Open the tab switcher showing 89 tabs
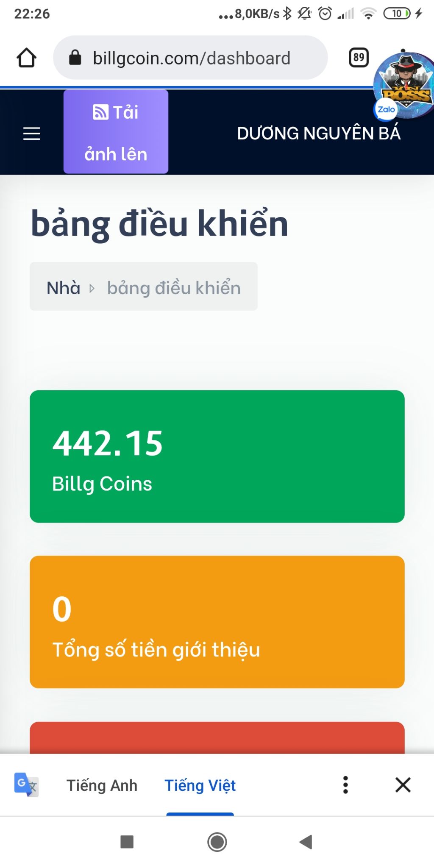The height and width of the screenshot is (868, 434). point(359,57)
